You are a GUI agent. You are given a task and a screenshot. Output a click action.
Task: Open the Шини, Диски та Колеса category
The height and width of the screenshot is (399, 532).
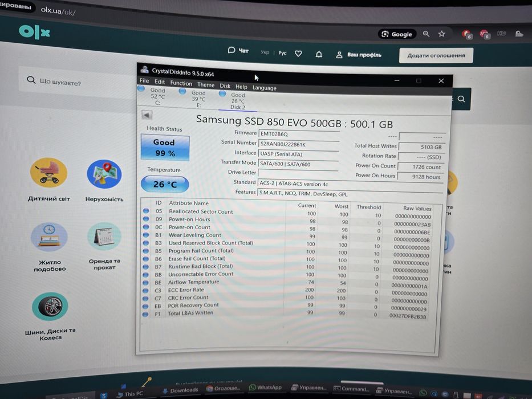(x=50, y=316)
